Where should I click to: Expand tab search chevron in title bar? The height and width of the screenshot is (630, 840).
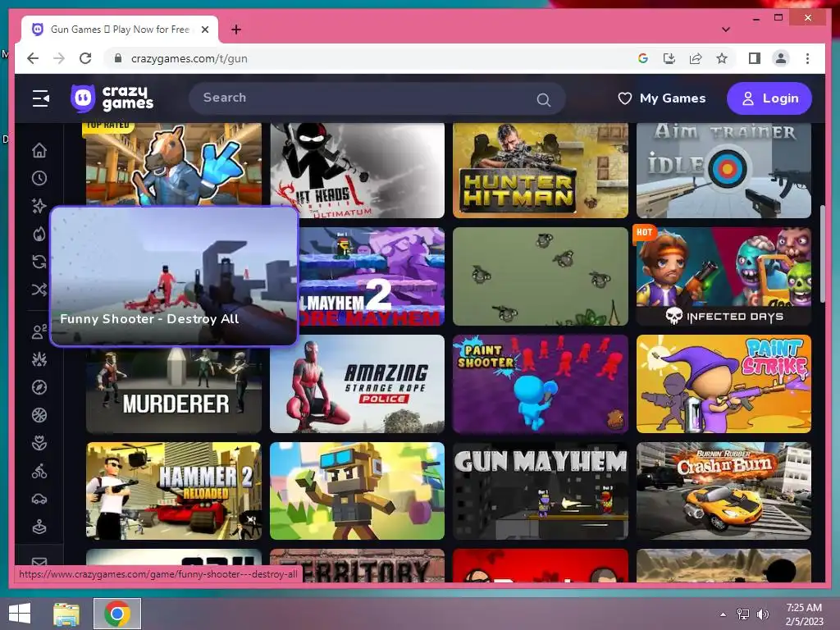tap(726, 30)
